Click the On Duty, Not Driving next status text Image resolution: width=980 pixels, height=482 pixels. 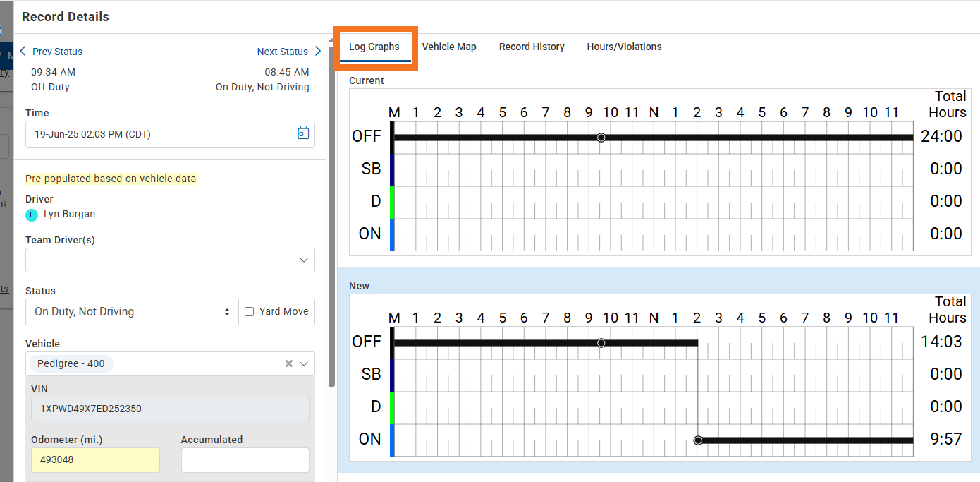pos(262,87)
